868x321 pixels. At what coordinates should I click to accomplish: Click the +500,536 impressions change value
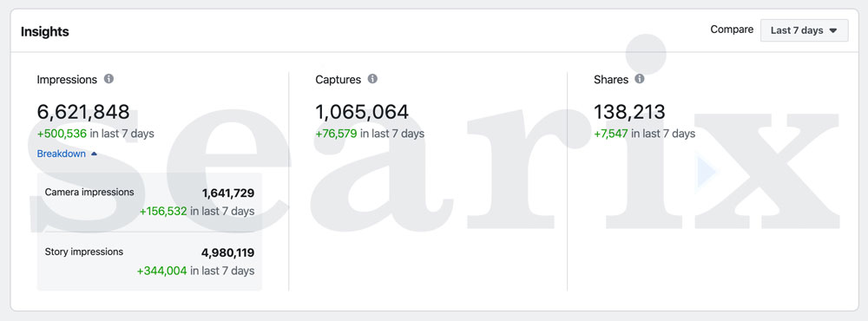pos(62,134)
